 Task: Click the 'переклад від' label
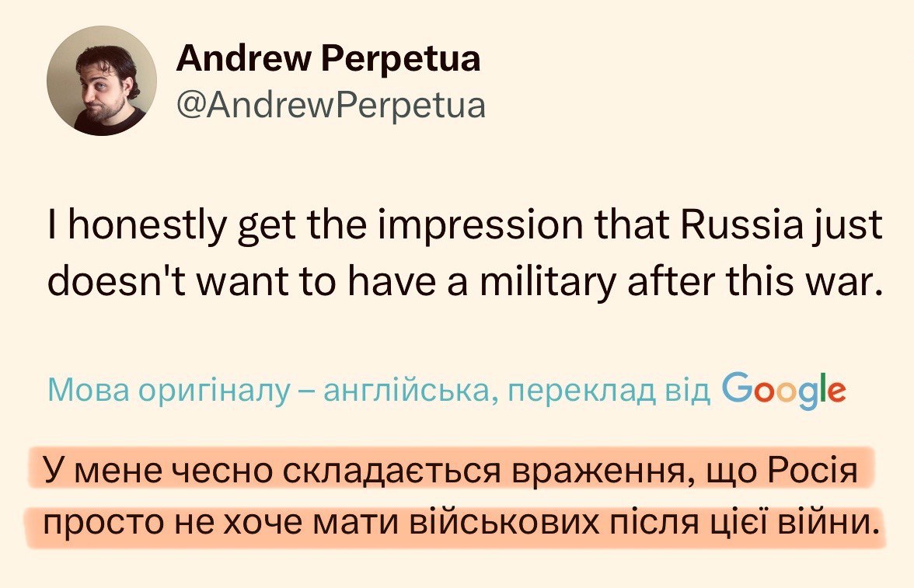pos(608,390)
